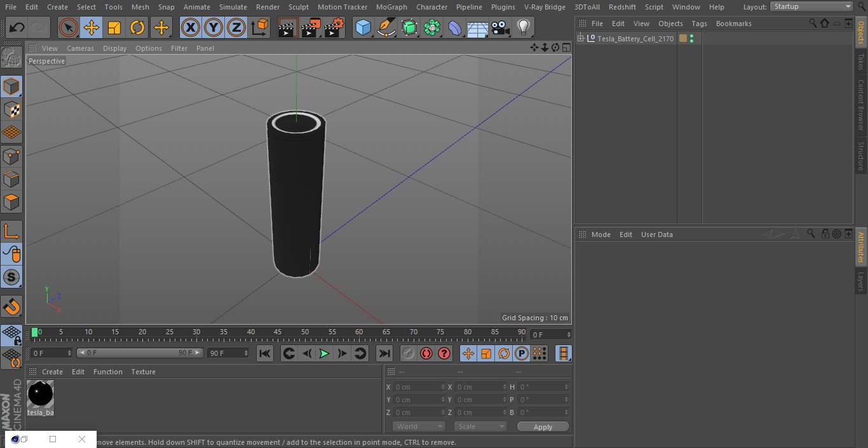The image size is (868, 448).
Task: Switch to Edges mode
Action: pyautogui.click(x=11, y=179)
